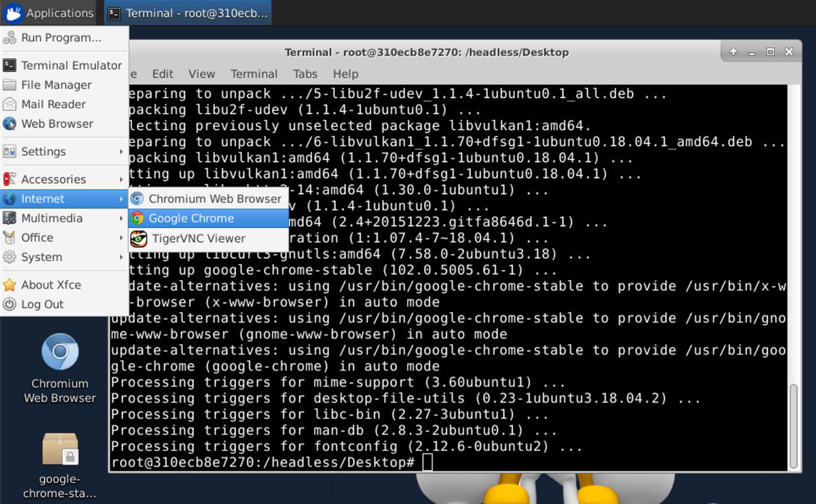The height and width of the screenshot is (504, 816).
Task: Expand the Accessories submenu
Action: coord(53,180)
